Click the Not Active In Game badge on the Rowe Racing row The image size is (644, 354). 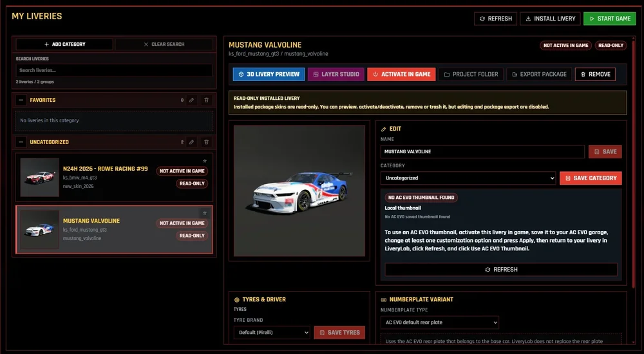point(182,171)
